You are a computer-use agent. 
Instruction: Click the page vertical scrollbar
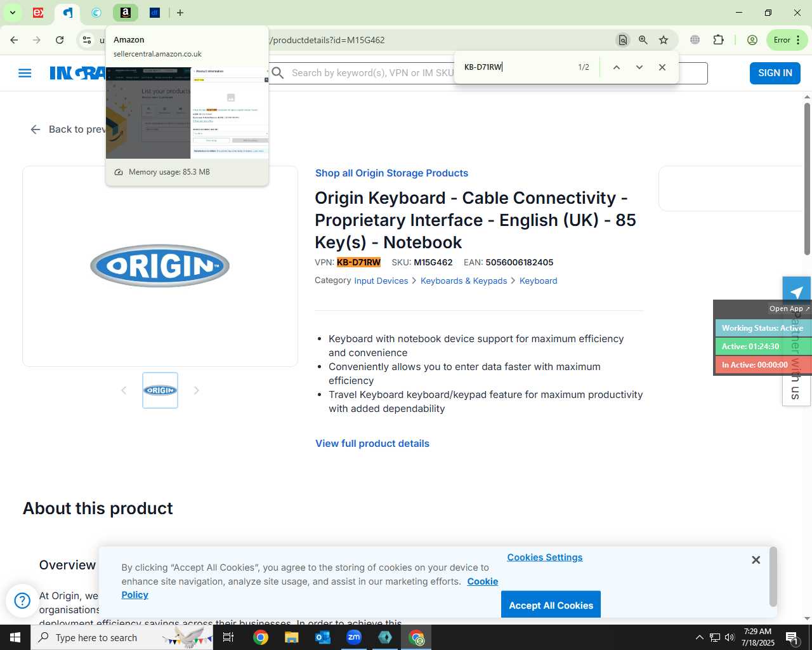coord(807,179)
